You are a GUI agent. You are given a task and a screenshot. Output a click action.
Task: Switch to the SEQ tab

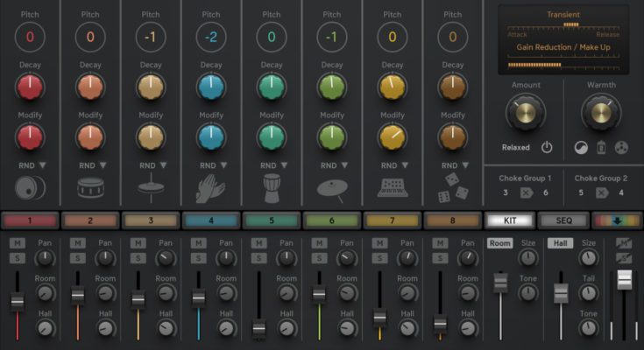[561, 221]
